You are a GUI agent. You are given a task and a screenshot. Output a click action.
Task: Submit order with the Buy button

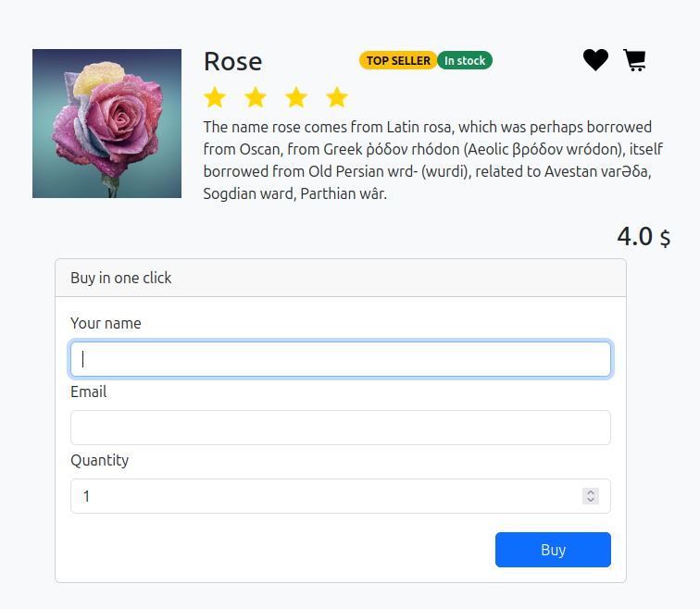553,550
